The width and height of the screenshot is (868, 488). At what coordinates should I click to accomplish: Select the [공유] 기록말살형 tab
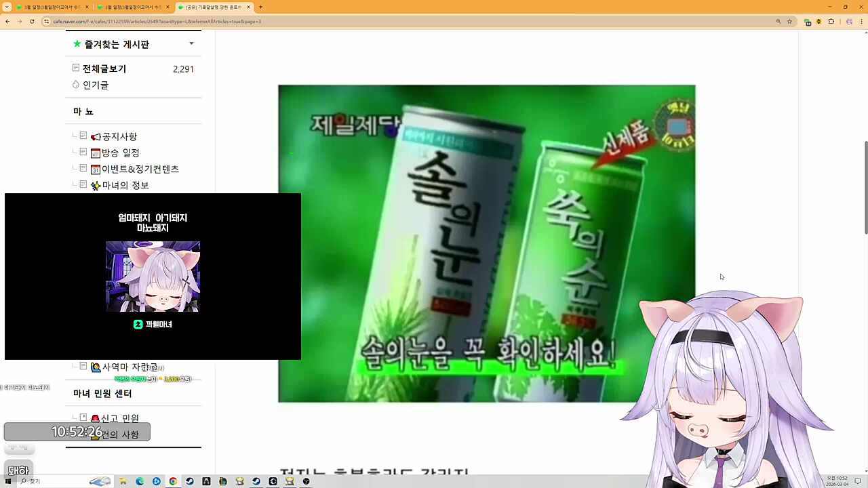tap(210, 7)
